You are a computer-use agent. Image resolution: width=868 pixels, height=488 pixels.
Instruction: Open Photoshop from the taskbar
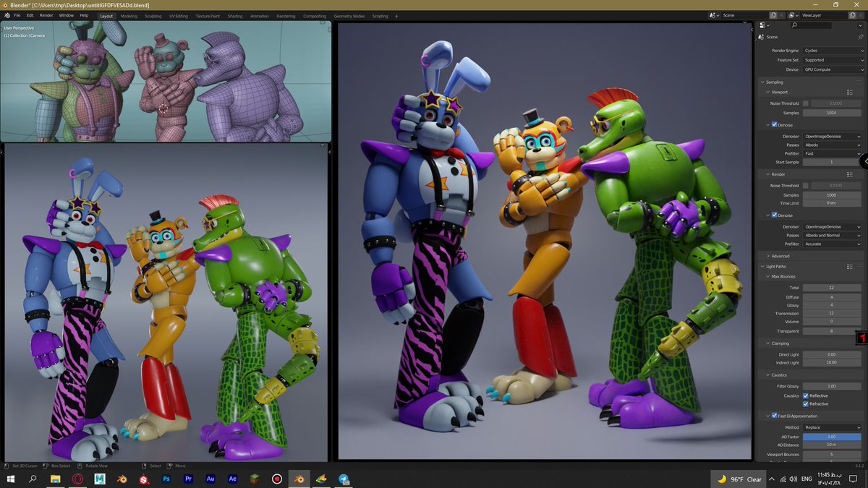click(166, 479)
